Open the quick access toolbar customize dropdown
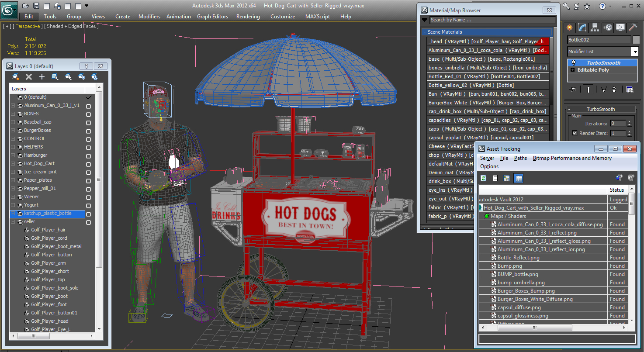This screenshot has height=352, width=644. click(87, 6)
